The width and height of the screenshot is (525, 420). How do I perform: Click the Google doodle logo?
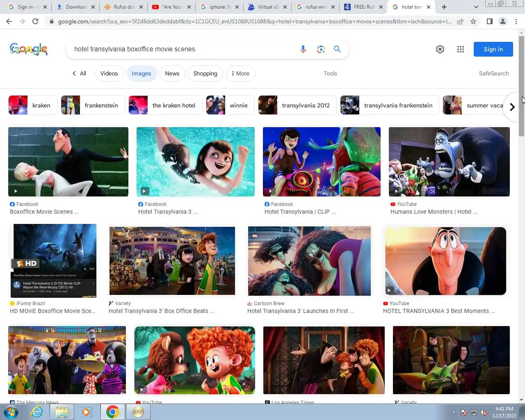click(29, 49)
